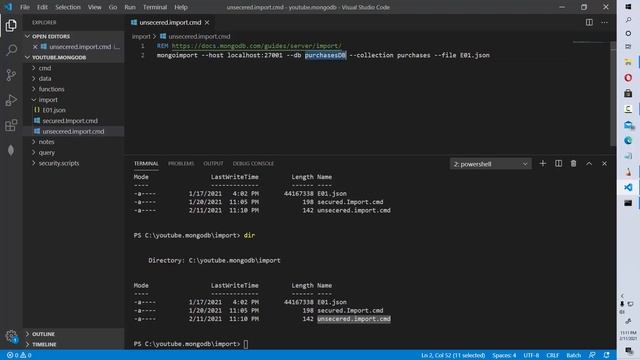
Task: Open the Manage settings gear
Action: point(11,336)
